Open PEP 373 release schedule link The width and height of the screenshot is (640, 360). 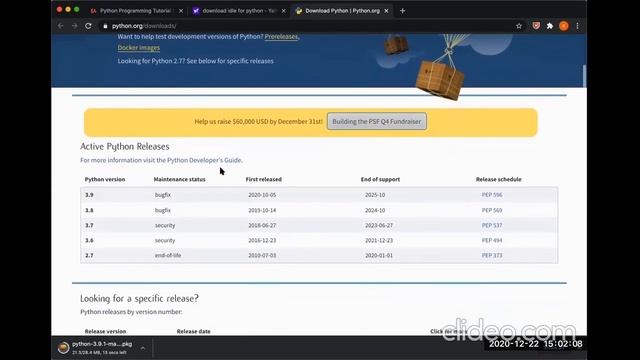pyautogui.click(x=492, y=256)
